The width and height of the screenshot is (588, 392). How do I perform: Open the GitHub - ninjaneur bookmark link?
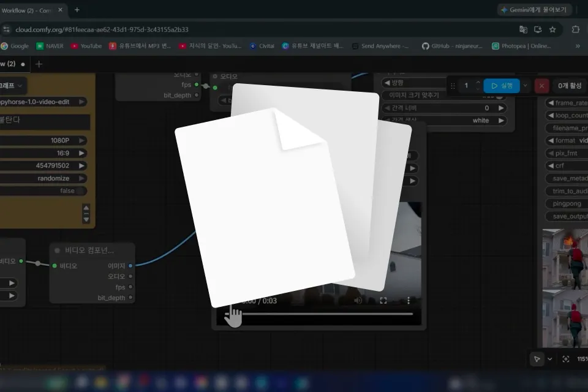452,46
